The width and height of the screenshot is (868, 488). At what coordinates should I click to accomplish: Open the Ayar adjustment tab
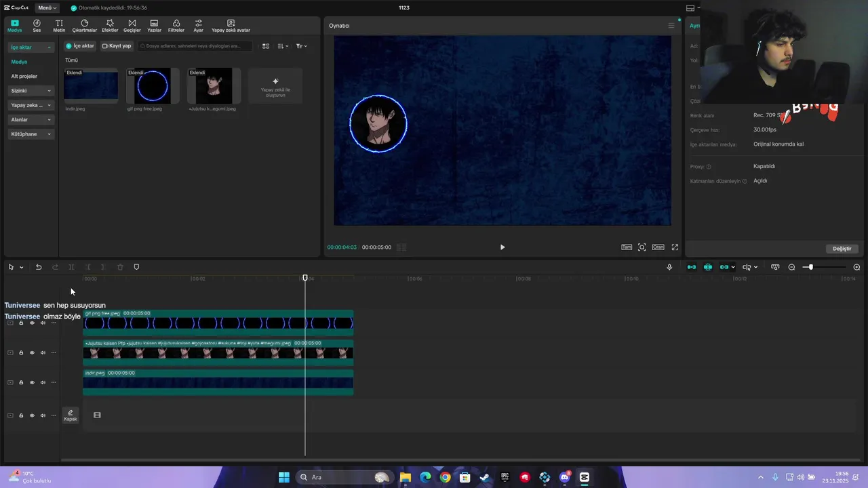pos(198,26)
